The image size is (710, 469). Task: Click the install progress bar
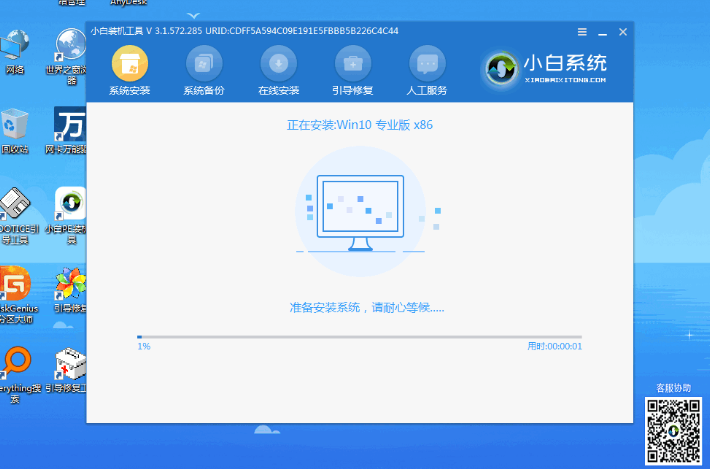click(x=360, y=337)
